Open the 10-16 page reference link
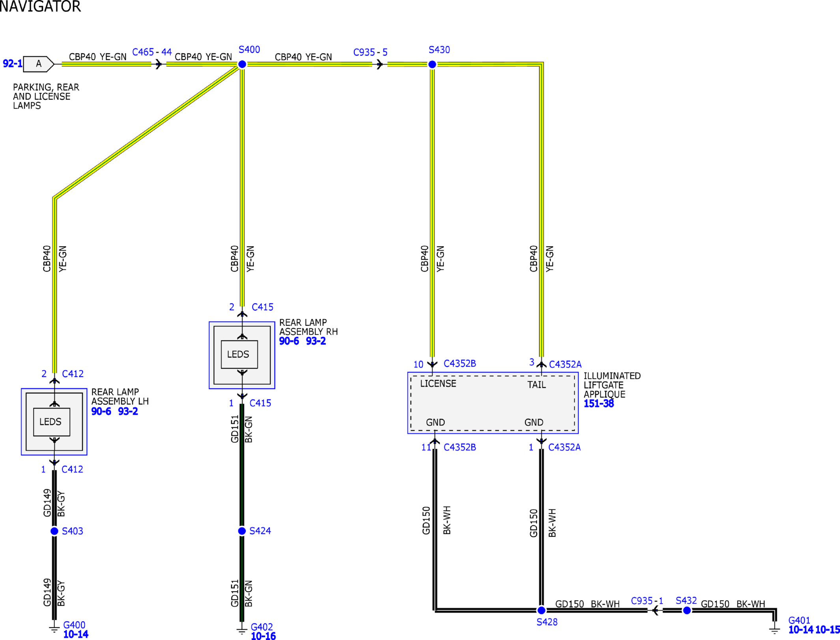Image resolution: width=840 pixels, height=640 pixels. tap(263, 636)
